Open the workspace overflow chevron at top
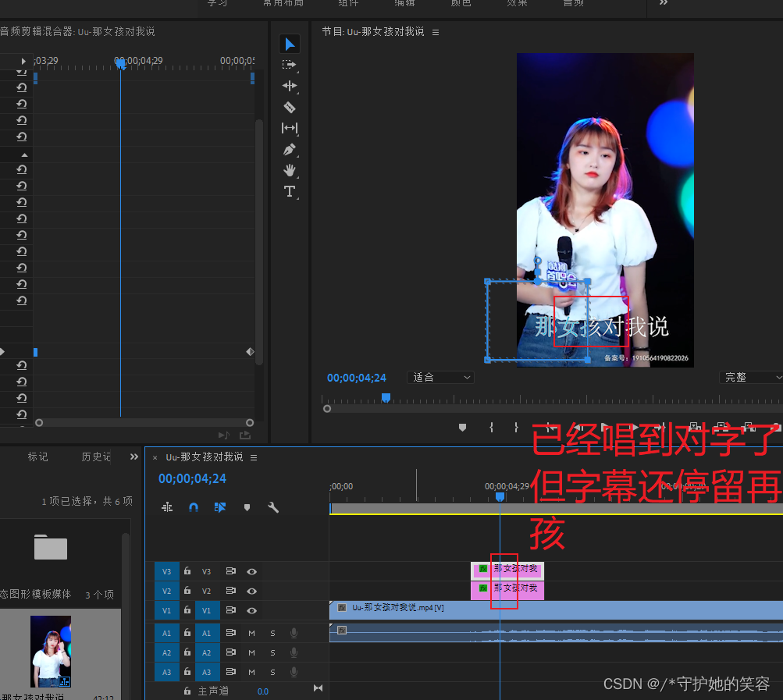The width and height of the screenshot is (783, 700). 663,3
